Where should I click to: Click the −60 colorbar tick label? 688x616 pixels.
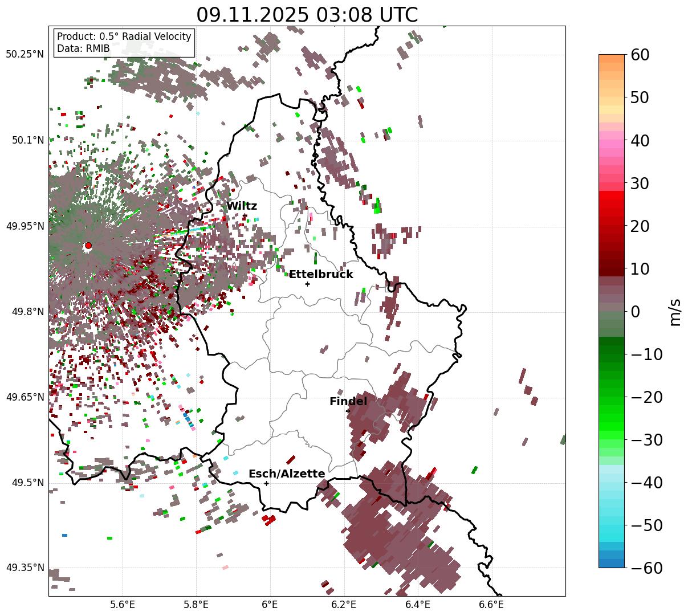pos(647,568)
